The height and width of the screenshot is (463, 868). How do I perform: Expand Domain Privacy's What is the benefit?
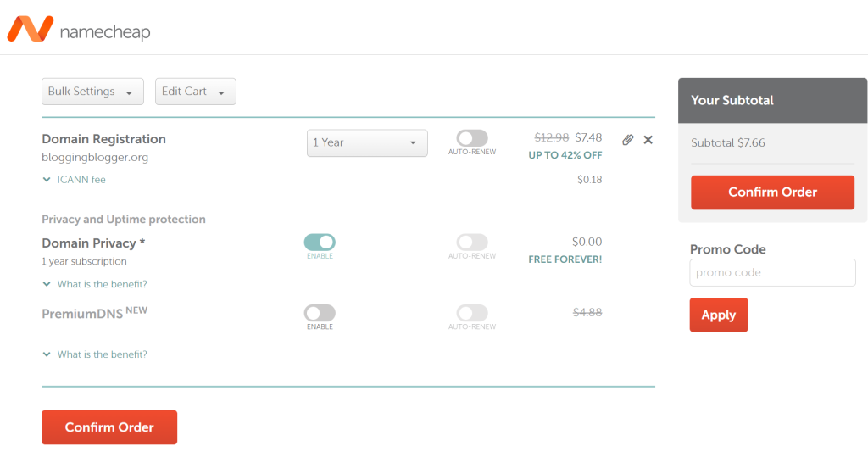click(x=47, y=284)
